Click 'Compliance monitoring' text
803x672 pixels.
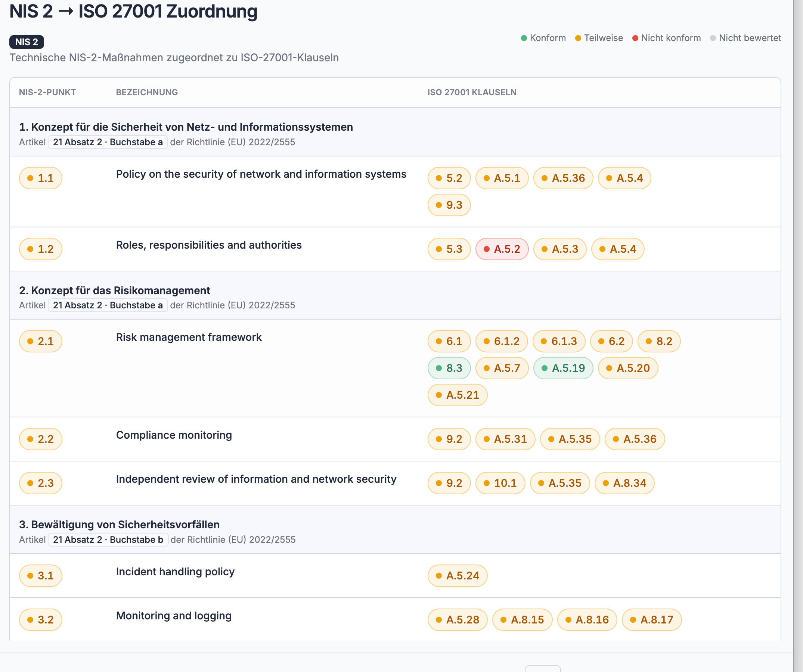174,435
